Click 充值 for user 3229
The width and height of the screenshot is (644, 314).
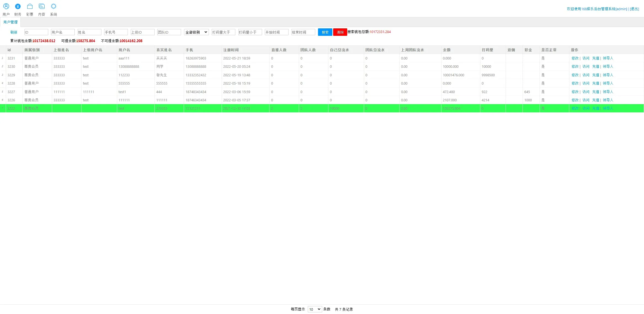(x=596, y=75)
